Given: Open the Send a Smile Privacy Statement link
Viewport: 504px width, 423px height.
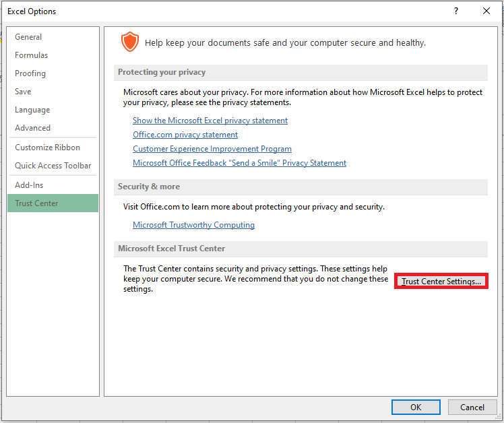Looking at the screenshot, I should 239,163.
